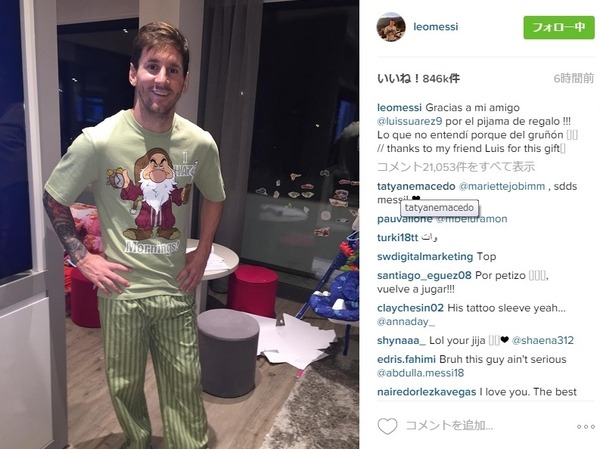Open nairedorlezkavegas commenter profile

pos(427,392)
